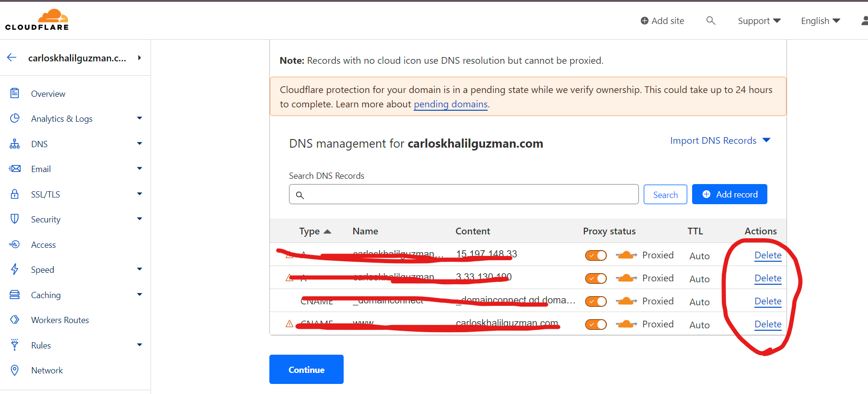Open Access in the sidebar
This screenshot has width=868, height=394.
44,245
